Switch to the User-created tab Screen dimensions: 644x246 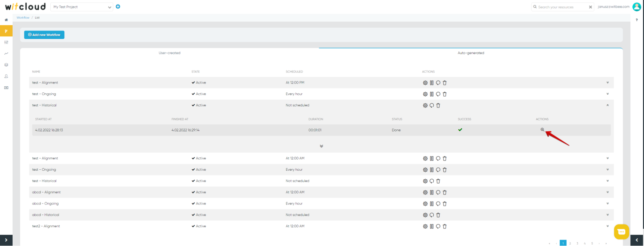point(169,53)
